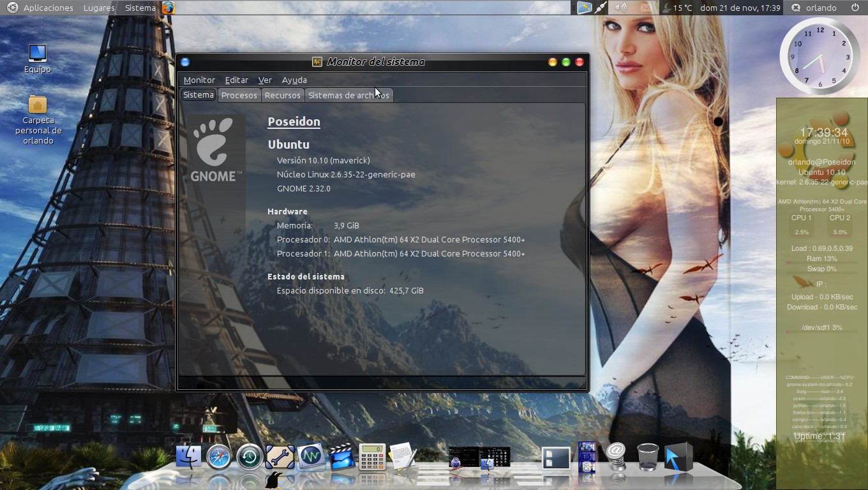This screenshot has height=490, width=868.
Task: Launch the calculator icon in dock
Action: (x=372, y=457)
